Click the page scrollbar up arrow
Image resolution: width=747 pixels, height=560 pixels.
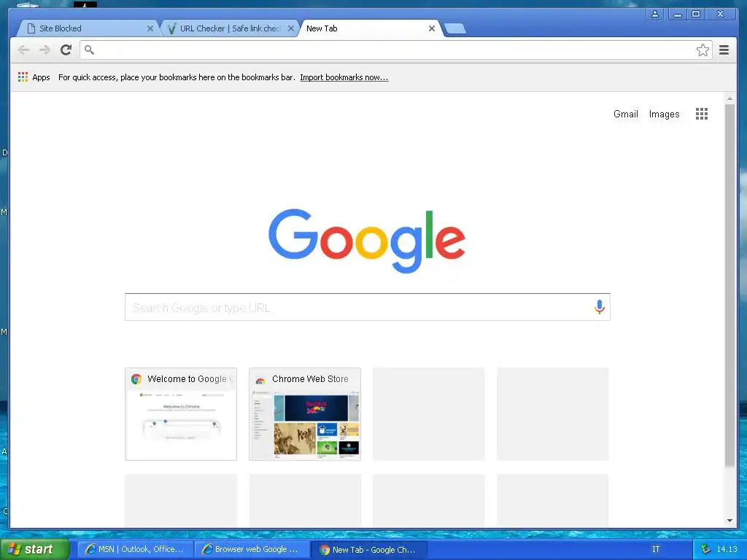(729, 98)
